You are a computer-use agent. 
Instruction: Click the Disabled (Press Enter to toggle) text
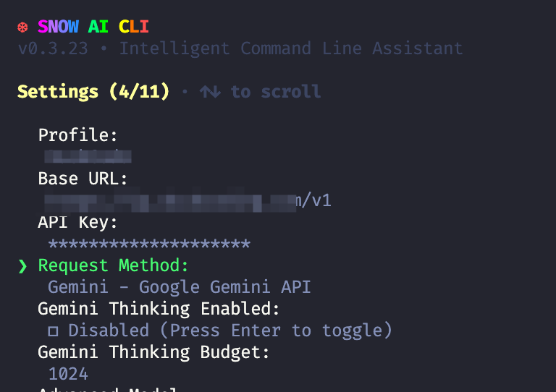pyautogui.click(x=230, y=331)
